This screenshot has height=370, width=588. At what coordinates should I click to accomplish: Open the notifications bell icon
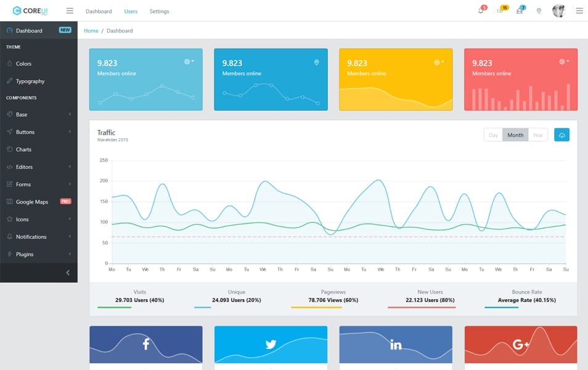(480, 10)
